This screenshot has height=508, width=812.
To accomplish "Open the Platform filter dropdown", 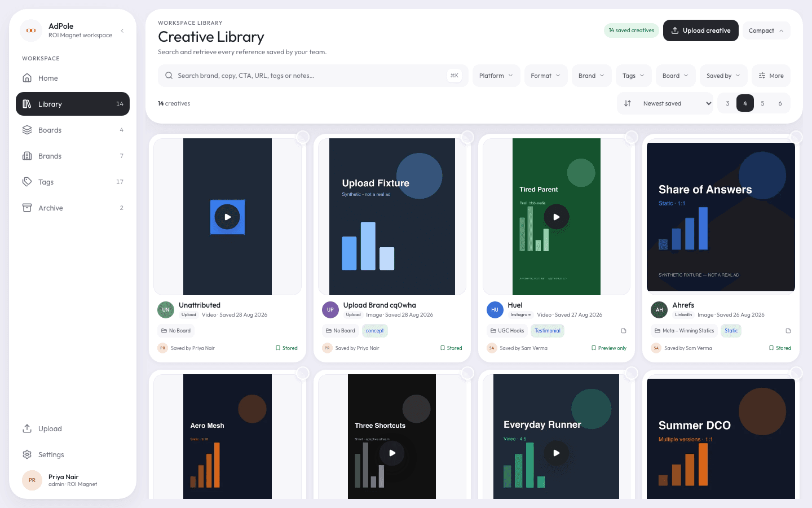I will [x=496, y=76].
